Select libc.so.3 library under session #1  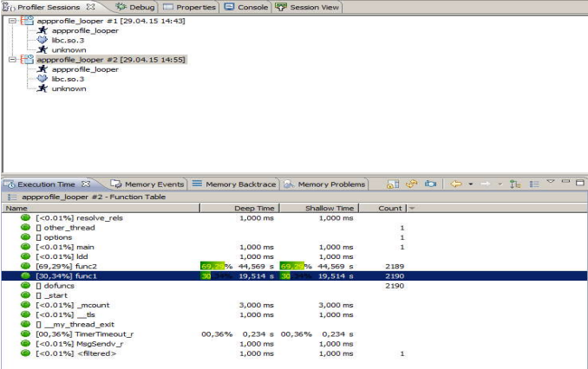68,40
